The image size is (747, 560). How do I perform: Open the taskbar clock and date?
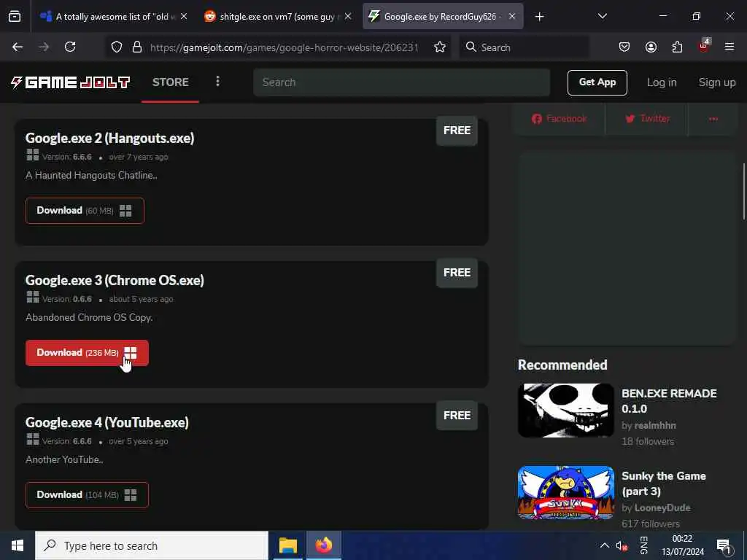click(682, 545)
